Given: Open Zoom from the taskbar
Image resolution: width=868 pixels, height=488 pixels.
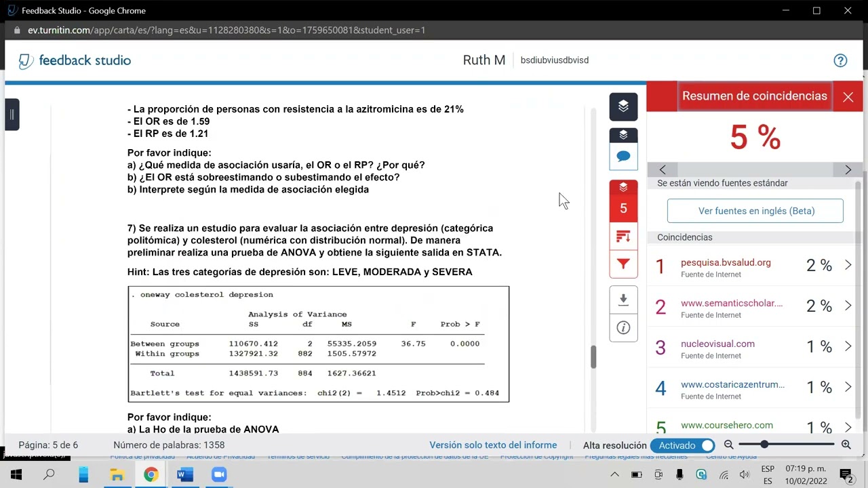Looking at the screenshot, I should click(218, 474).
